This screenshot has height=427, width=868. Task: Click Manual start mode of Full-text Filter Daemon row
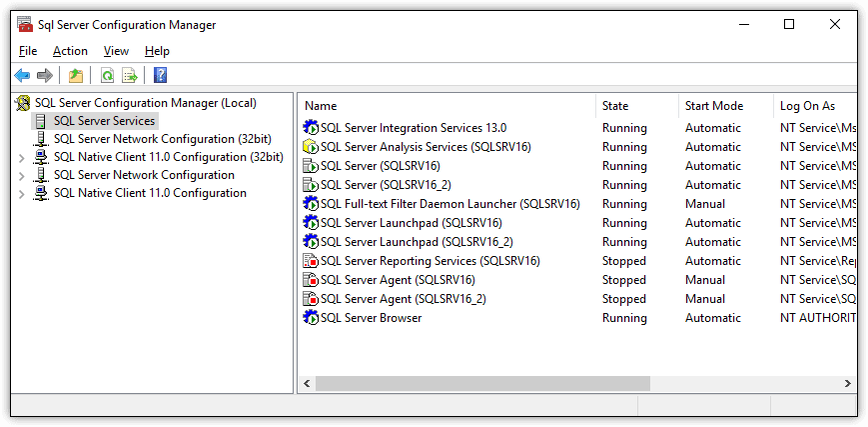705,204
